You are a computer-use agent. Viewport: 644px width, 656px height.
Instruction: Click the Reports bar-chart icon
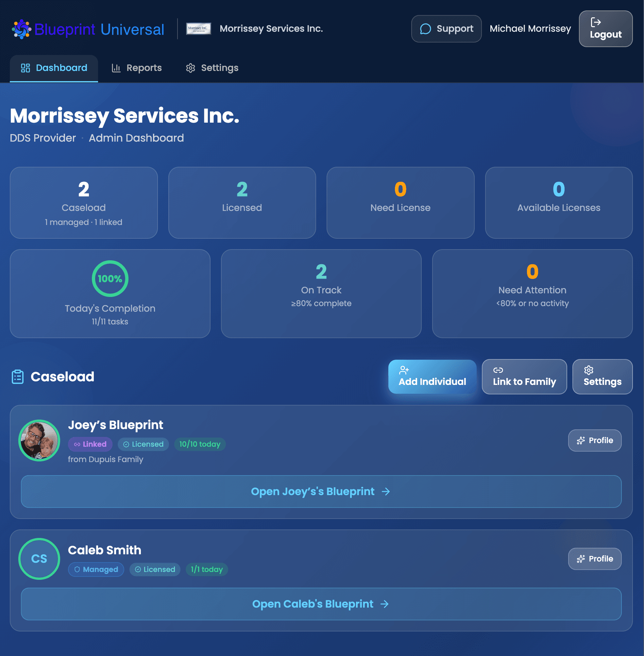[x=116, y=68]
